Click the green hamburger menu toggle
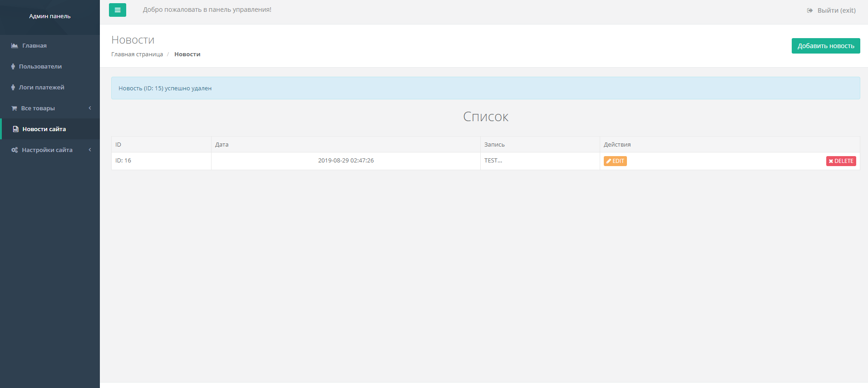This screenshot has width=868, height=388. [117, 10]
